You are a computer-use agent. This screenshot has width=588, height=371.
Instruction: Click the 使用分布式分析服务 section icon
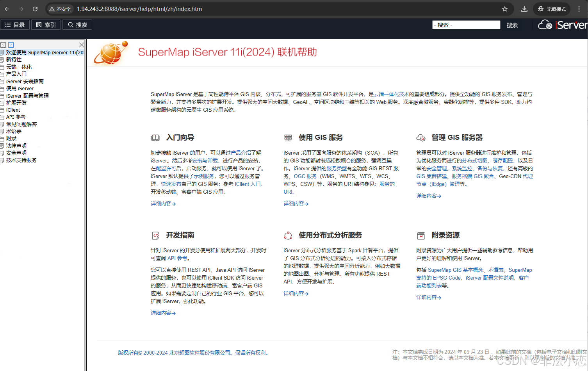(288, 235)
